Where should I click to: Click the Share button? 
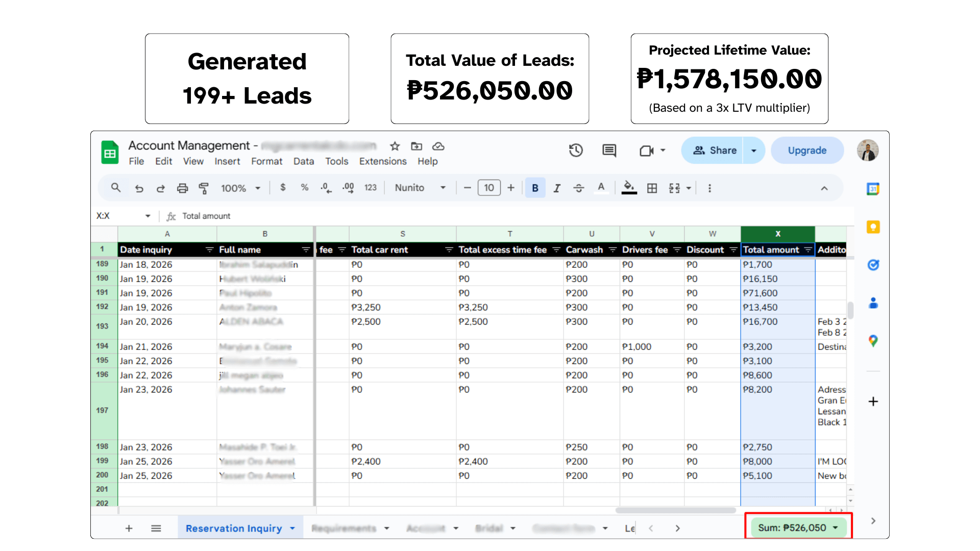coord(715,151)
